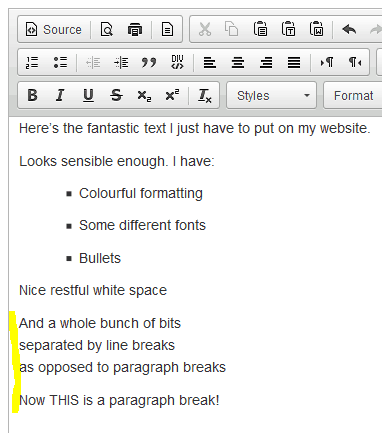The height and width of the screenshot is (433, 382).
Task: Click the Undo arrow icon
Action: point(349,30)
